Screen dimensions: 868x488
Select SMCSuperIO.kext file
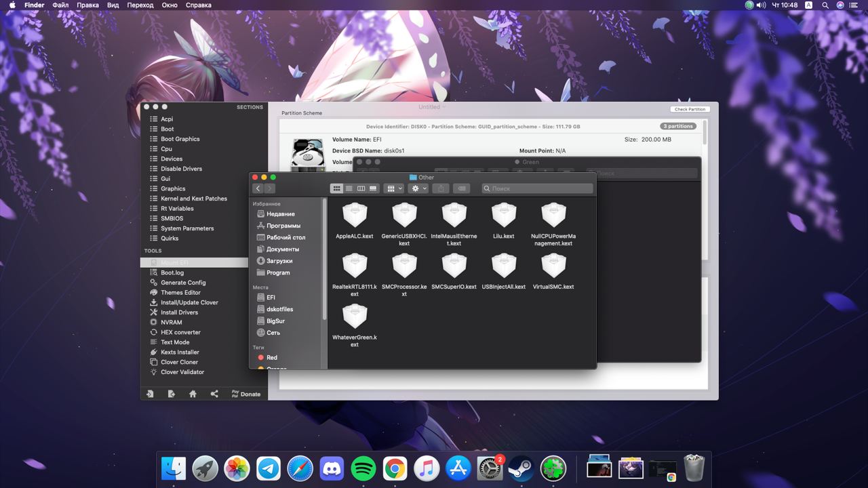[x=454, y=272]
